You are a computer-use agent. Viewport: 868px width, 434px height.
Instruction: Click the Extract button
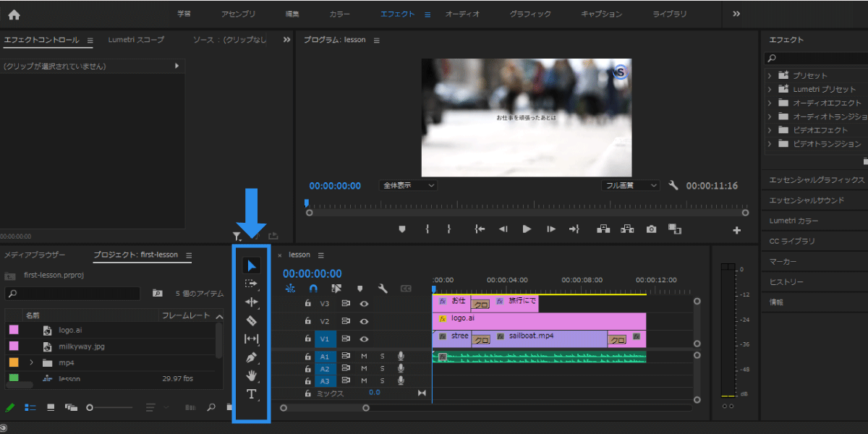click(627, 229)
